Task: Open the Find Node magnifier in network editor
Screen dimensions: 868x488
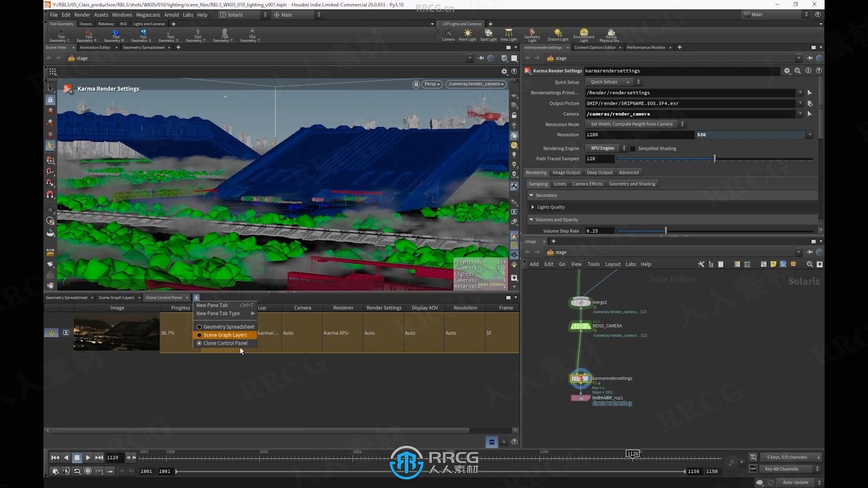Action: pyautogui.click(x=810, y=264)
